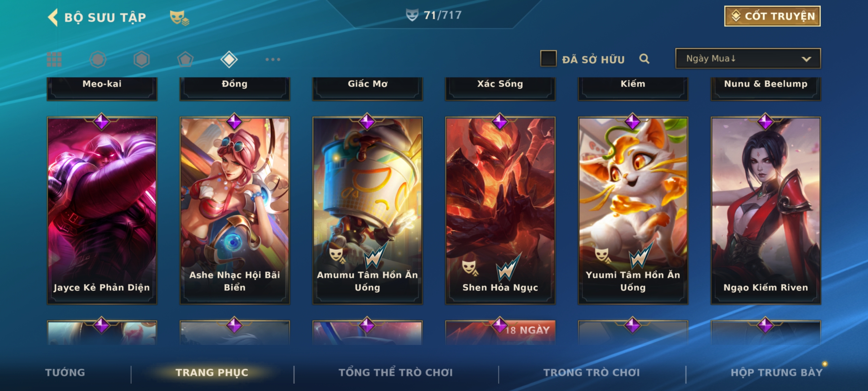Click the Cốt Truyện button
868x391 pixels.
pyautogui.click(x=772, y=16)
